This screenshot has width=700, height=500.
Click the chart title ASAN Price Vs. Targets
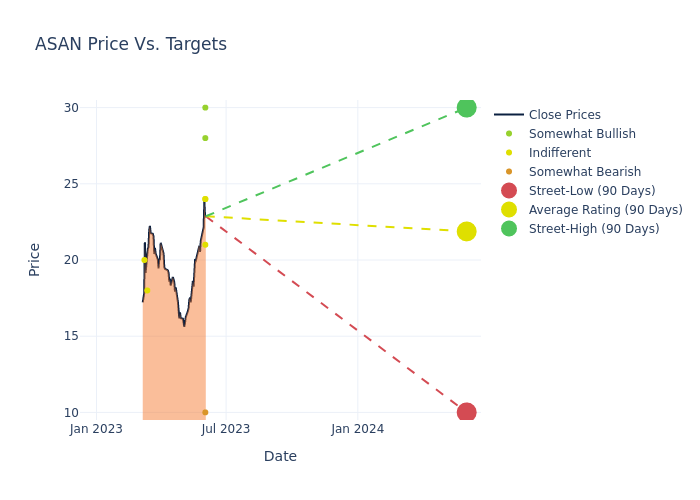click(131, 44)
